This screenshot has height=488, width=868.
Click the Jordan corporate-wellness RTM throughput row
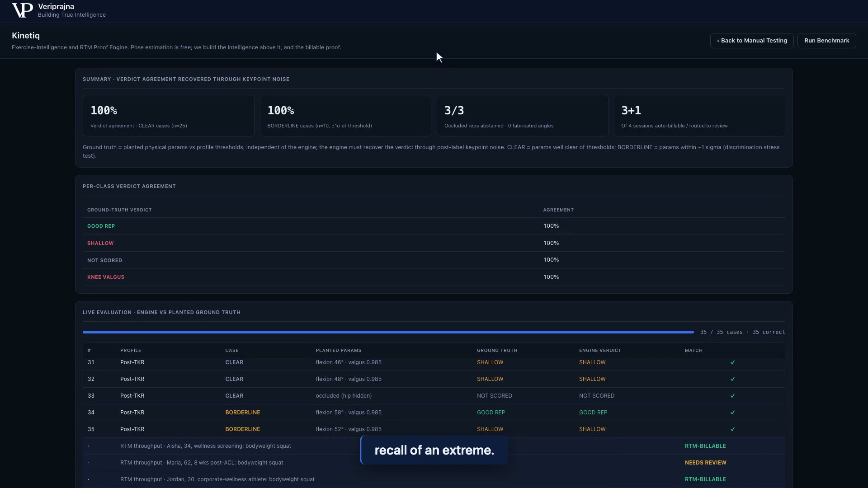(x=434, y=479)
